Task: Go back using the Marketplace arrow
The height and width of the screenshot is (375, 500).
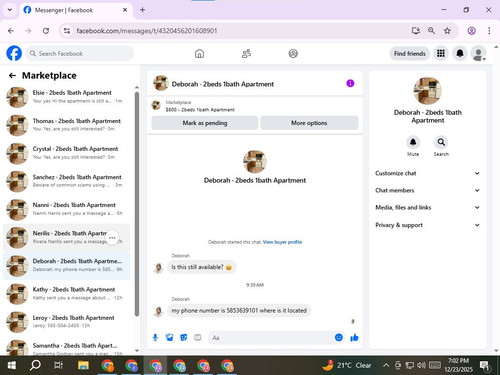Action: point(12,76)
